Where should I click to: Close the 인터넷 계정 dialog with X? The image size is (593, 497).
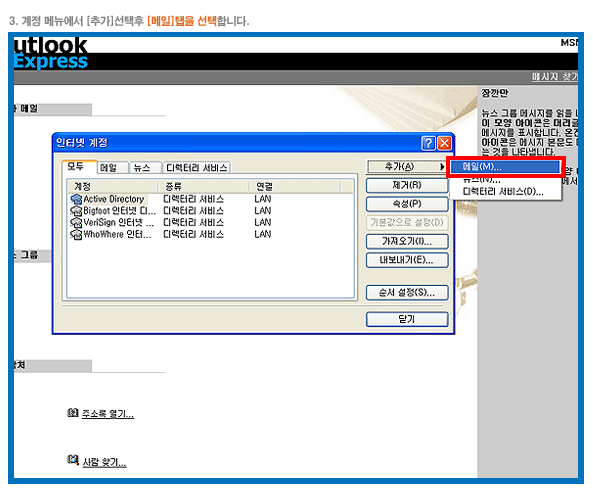444,143
